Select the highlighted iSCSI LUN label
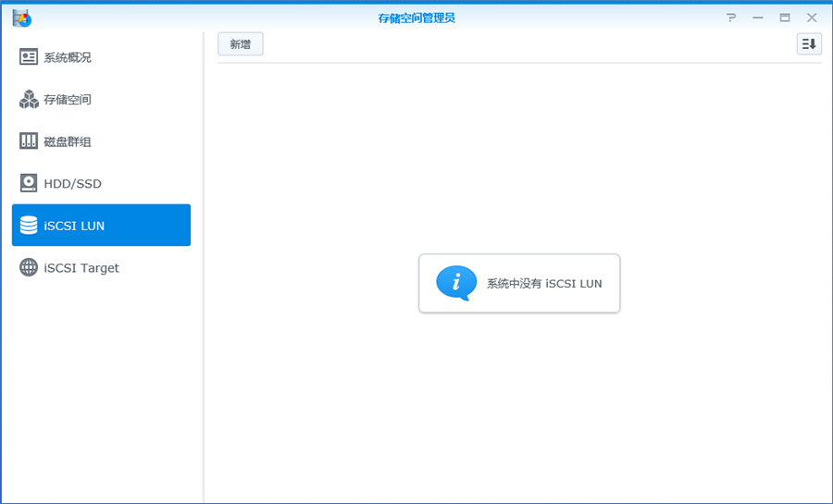This screenshot has width=833, height=504. (74, 226)
